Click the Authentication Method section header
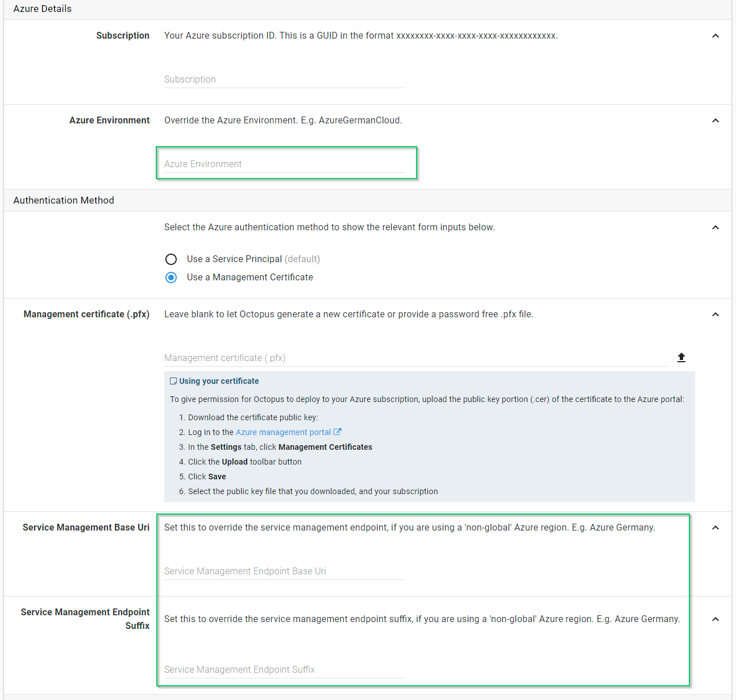 coord(64,200)
